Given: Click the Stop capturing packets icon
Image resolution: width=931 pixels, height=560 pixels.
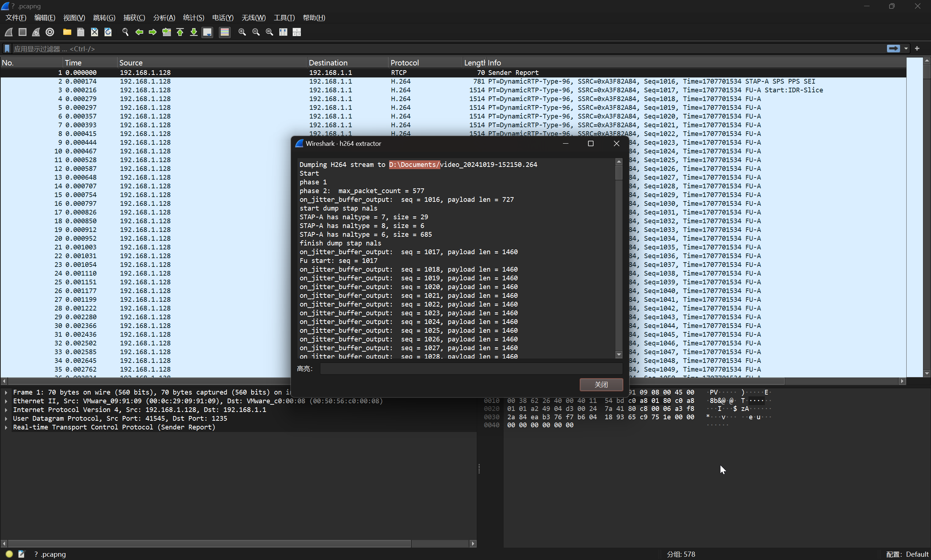Looking at the screenshot, I should (22, 32).
